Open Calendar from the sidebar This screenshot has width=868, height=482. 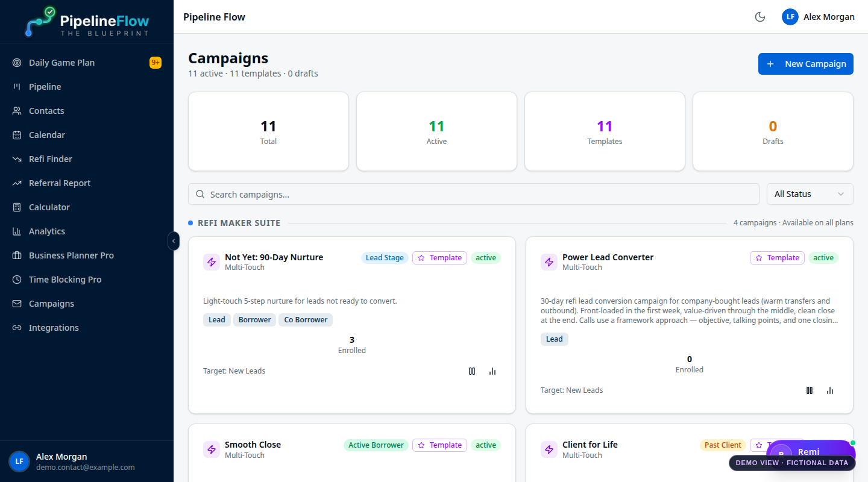tap(87, 135)
